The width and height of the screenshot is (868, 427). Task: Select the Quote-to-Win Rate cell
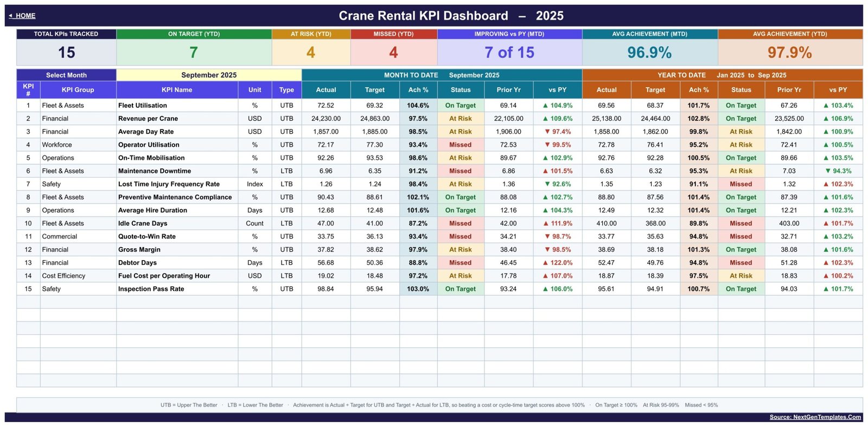[x=177, y=236]
